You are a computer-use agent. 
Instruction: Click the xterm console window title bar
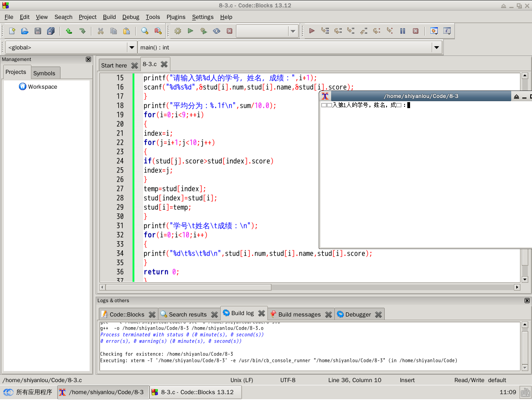pos(421,97)
